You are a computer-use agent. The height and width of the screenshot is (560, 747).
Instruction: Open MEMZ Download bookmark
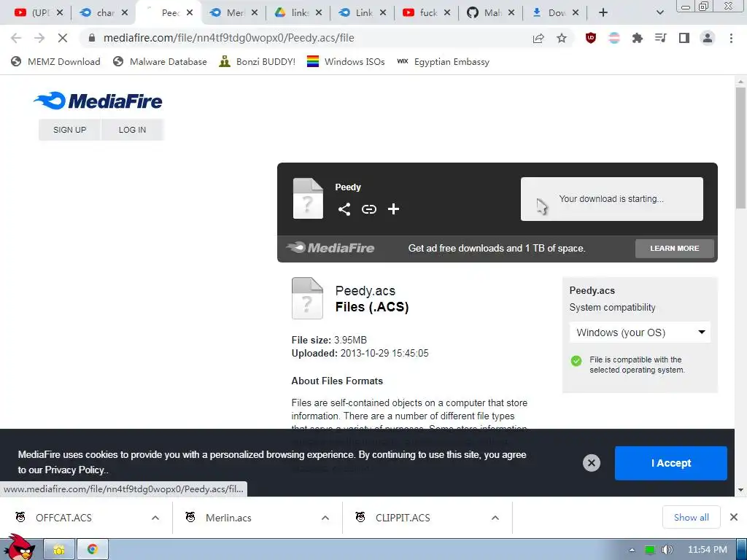[x=55, y=61]
